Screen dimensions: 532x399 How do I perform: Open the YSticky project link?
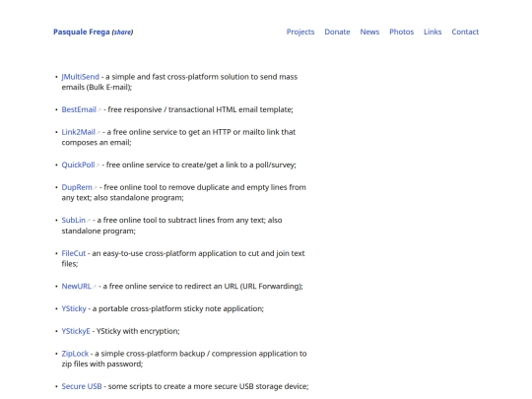pos(74,308)
